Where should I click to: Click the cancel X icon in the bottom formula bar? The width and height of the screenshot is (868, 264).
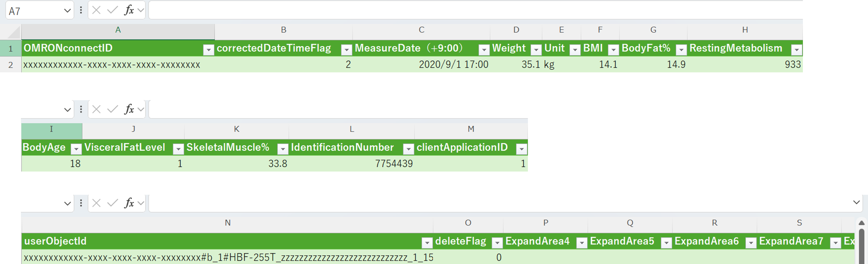(96, 203)
